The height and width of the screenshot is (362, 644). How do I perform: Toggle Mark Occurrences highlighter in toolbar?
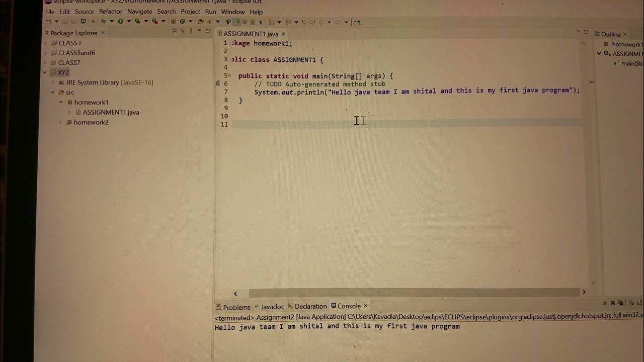(237, 22)
